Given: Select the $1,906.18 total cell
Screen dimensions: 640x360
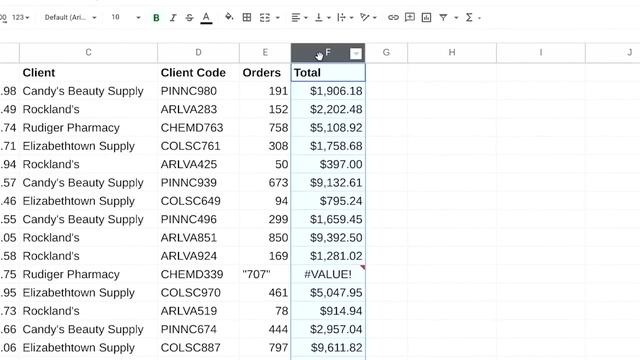Looking at the screenshot, I should coord(328,91).
